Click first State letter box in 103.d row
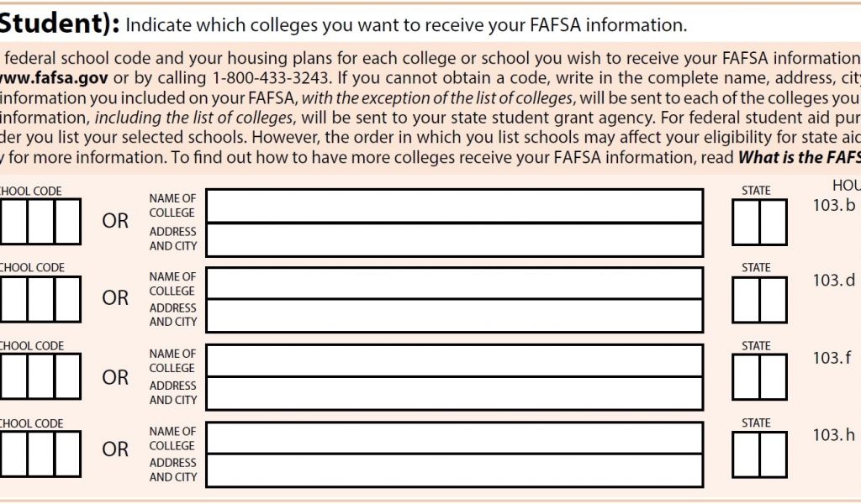The width and height of the screenshot is (861, 504). [x=746, y=299]
